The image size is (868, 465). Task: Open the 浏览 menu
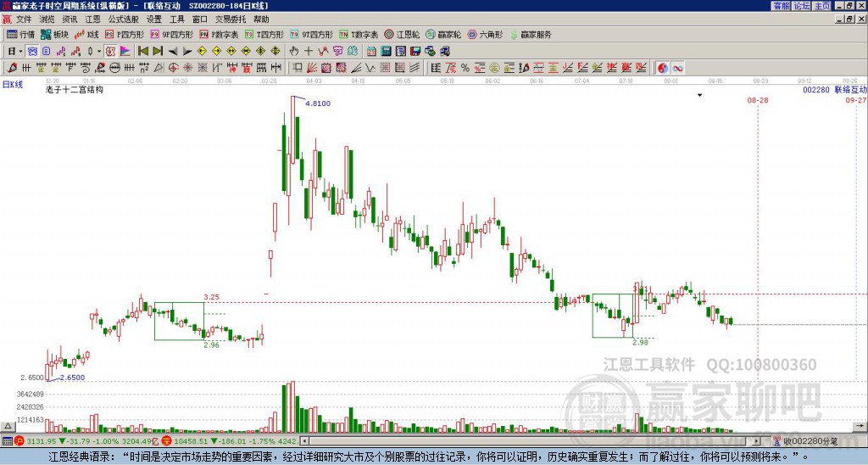coord(47,20)
